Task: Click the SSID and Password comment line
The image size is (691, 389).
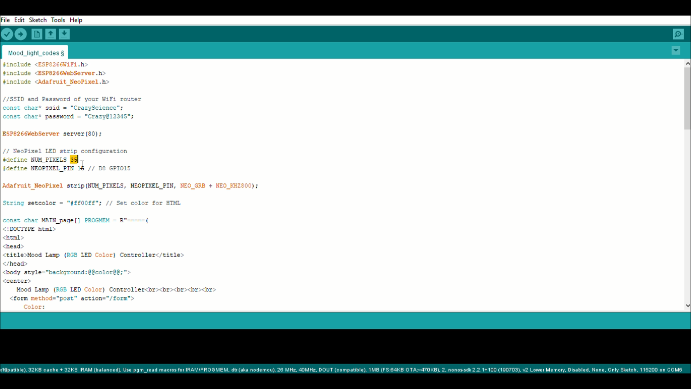Action: pos(72,99)
